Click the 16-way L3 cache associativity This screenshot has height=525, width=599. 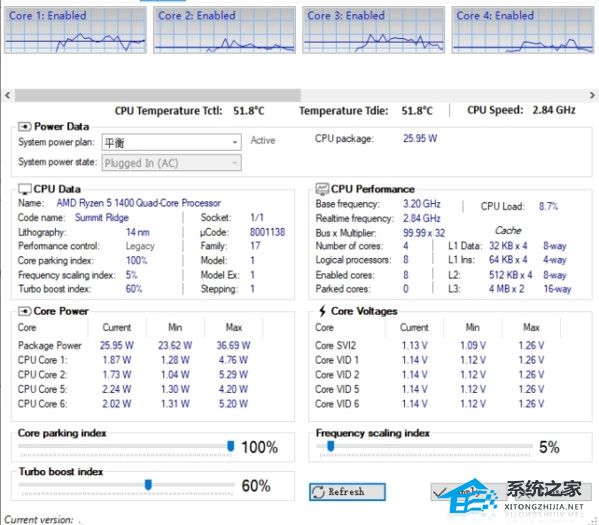pyautogui.click(x=557, y=289)
